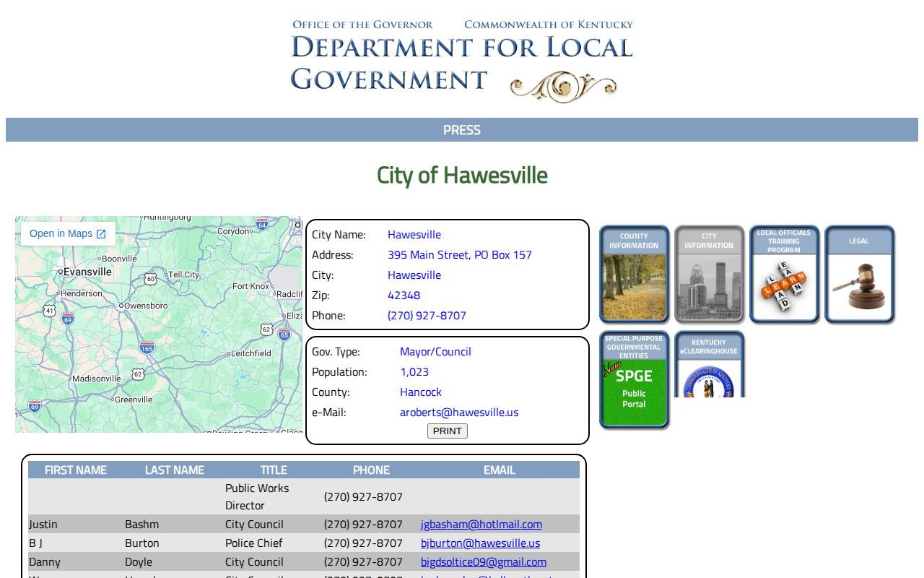Open the SPGE Public Portal tile
Screen dimensions: 924x578
(634, 379)
